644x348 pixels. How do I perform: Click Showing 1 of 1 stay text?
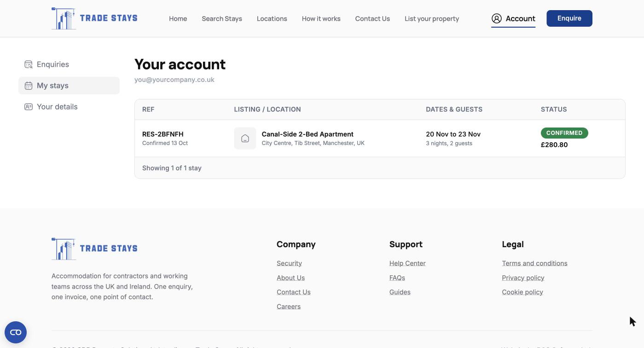(x=172, y=168)
